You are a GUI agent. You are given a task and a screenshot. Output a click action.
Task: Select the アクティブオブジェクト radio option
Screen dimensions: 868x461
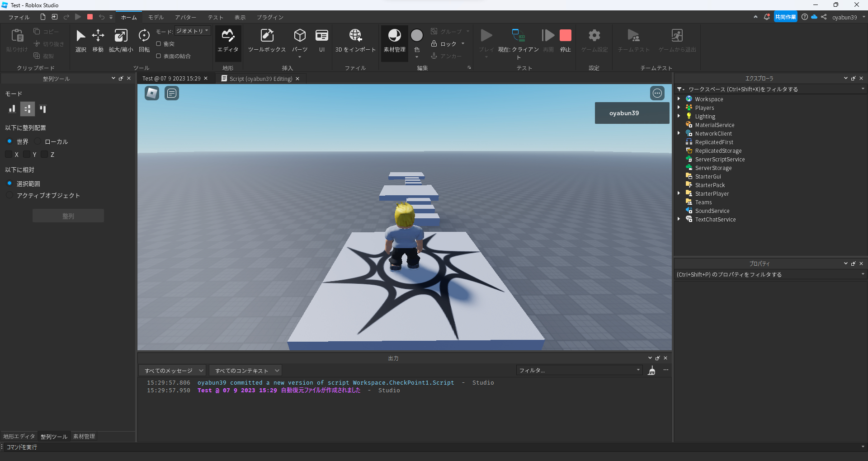[x=9, y=195]
